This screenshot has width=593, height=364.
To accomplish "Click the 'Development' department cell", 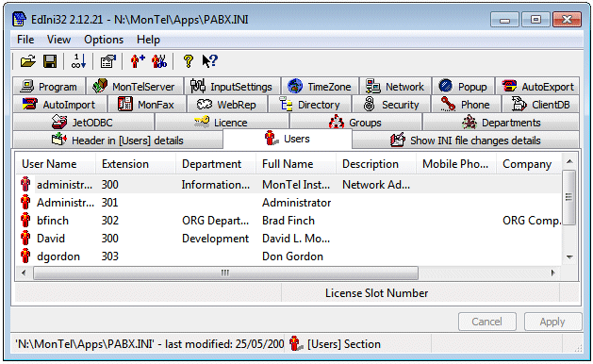I will point(216,239).
